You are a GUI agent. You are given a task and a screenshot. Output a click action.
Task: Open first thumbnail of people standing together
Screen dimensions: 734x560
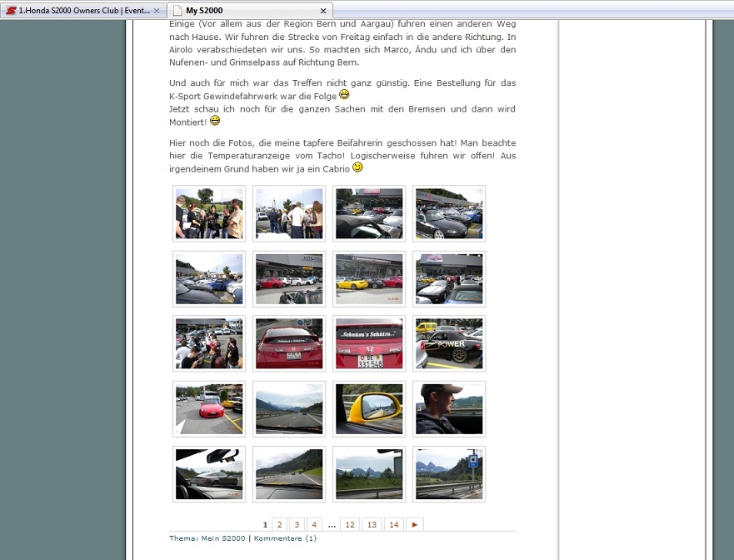pos(209,213)
